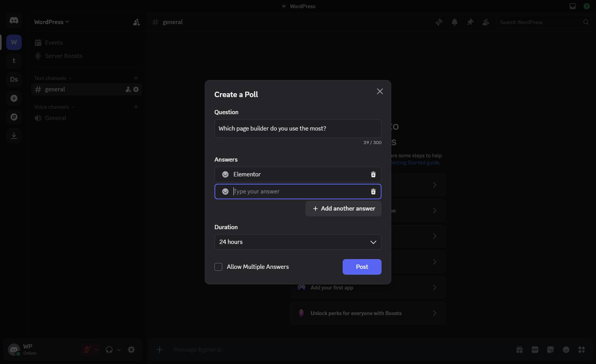Select the WordPress server icon W
This screenshot has height=364, width=596.
click(x=14, y=42)
